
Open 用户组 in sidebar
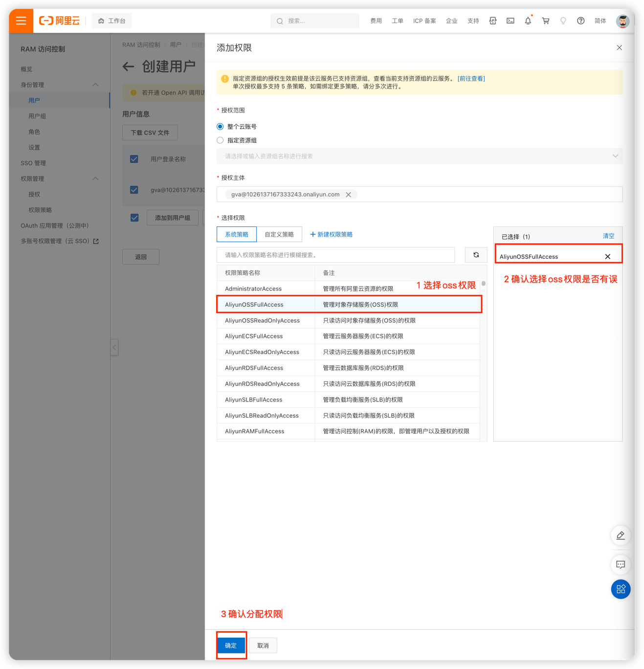[37, 116]
